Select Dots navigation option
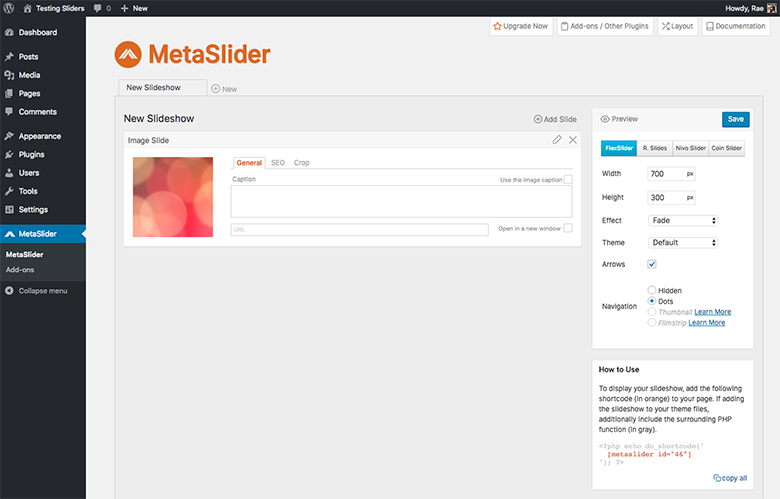This screenshot has width=780, height=499. (652, 301)
